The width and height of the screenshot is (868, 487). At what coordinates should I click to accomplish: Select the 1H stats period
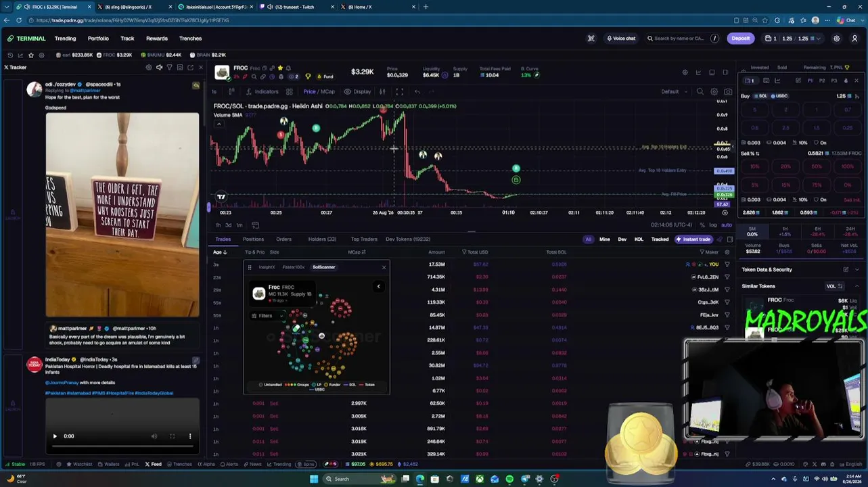pos(785,231)
